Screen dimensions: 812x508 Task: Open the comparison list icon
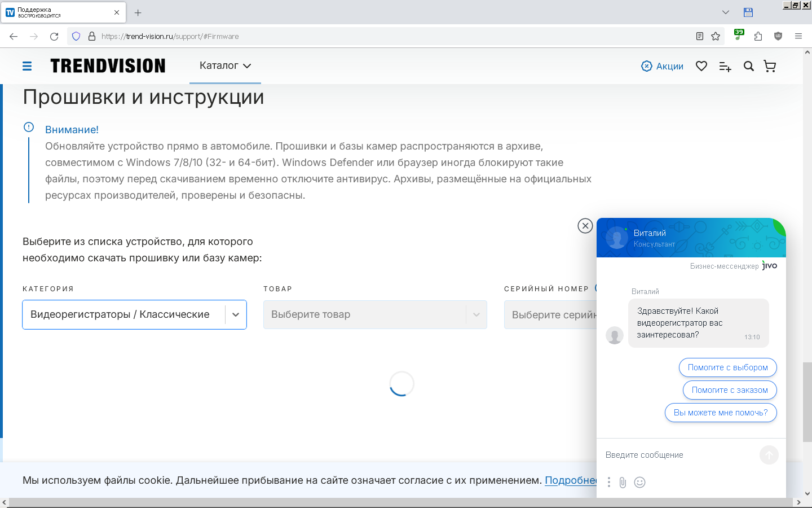point(725,67)
